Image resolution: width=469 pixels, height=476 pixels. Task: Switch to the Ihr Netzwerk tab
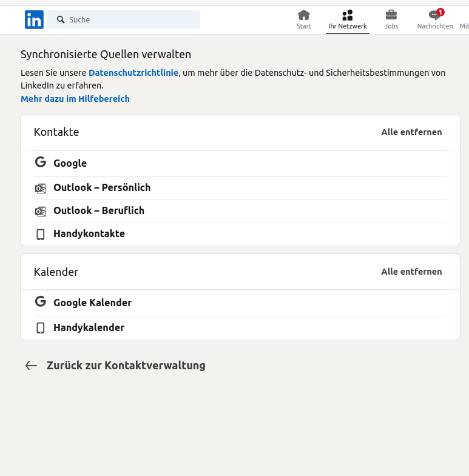point(347,19)
